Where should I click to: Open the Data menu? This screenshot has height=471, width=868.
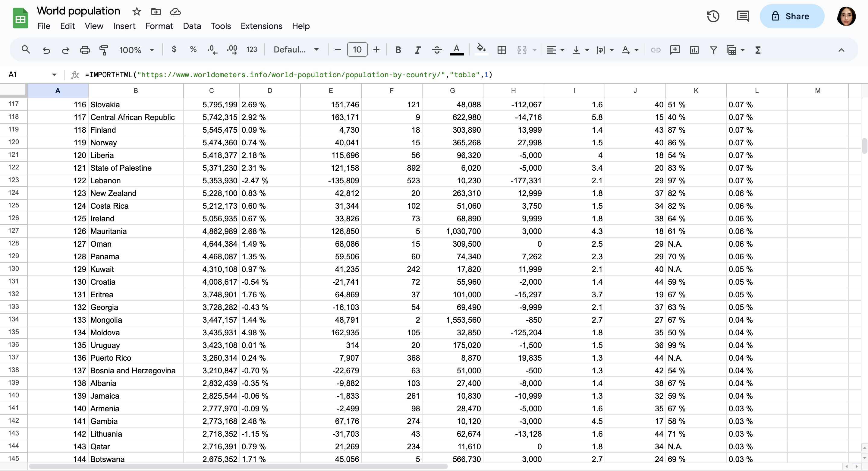pos(192,26)
